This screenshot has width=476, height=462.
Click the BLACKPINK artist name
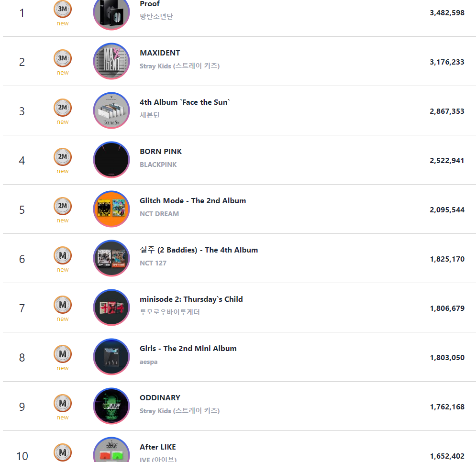158,165
